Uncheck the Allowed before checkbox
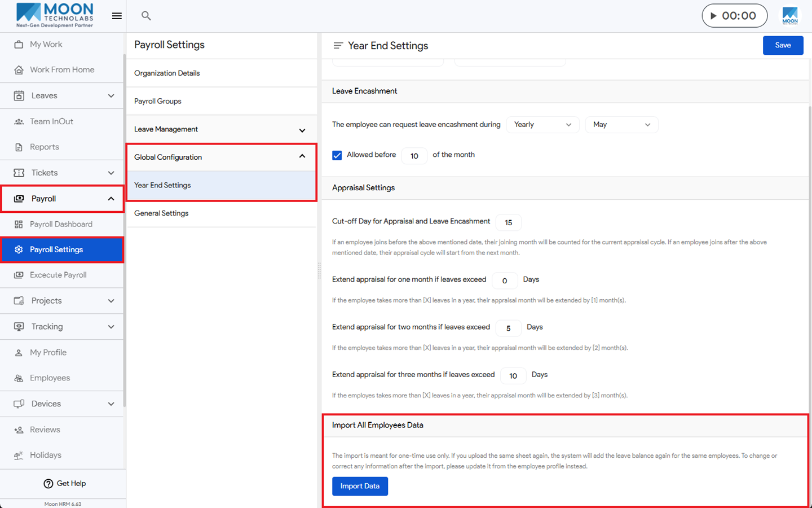The image size is (812, 508). (x=337, y=155)
